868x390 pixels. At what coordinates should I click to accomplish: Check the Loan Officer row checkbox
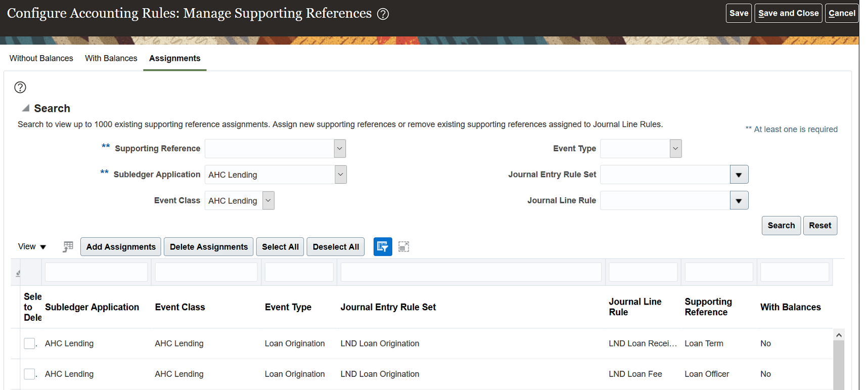point(29,374)
